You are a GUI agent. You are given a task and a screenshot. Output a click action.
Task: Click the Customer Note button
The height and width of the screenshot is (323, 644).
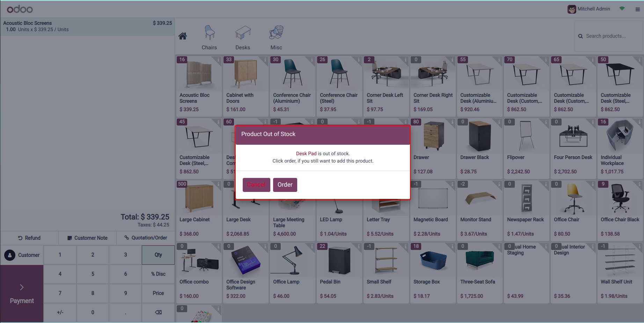pos(87,238)
